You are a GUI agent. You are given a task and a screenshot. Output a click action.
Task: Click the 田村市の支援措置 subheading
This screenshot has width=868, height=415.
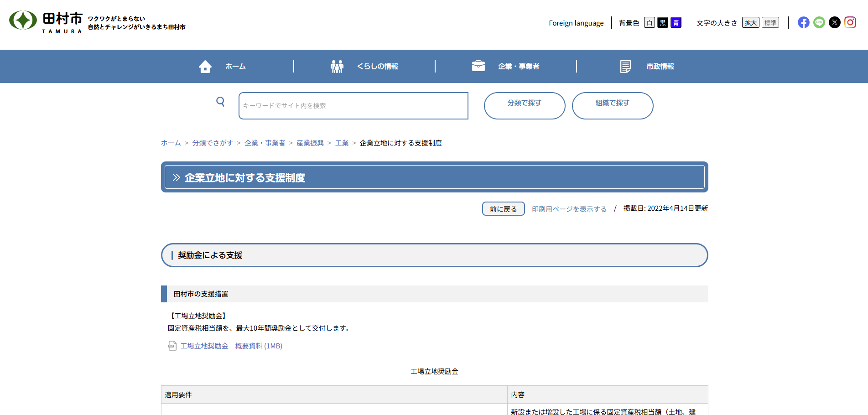[x=435, y=294]
